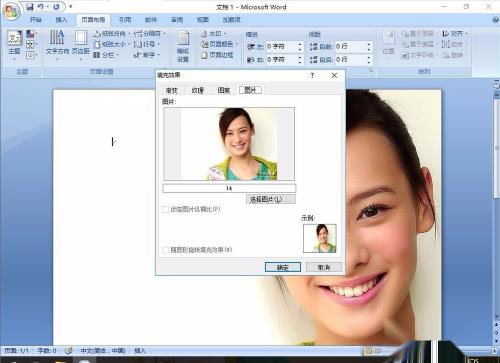Screen dimensions: 500x363
Task: Open Customize Quick Access Toolbar arrow
Action: (x=70, y=7)
